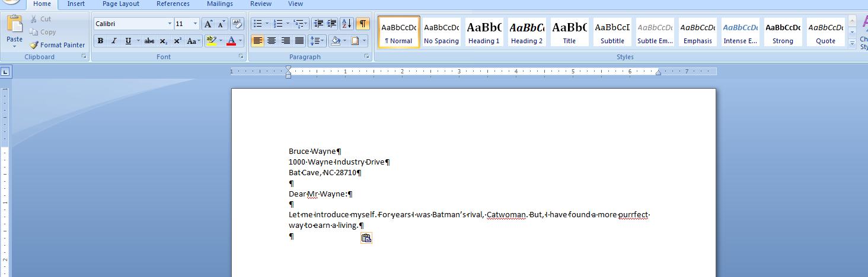Apply the Quote style

pyautogui.click(x=825, y=32)
